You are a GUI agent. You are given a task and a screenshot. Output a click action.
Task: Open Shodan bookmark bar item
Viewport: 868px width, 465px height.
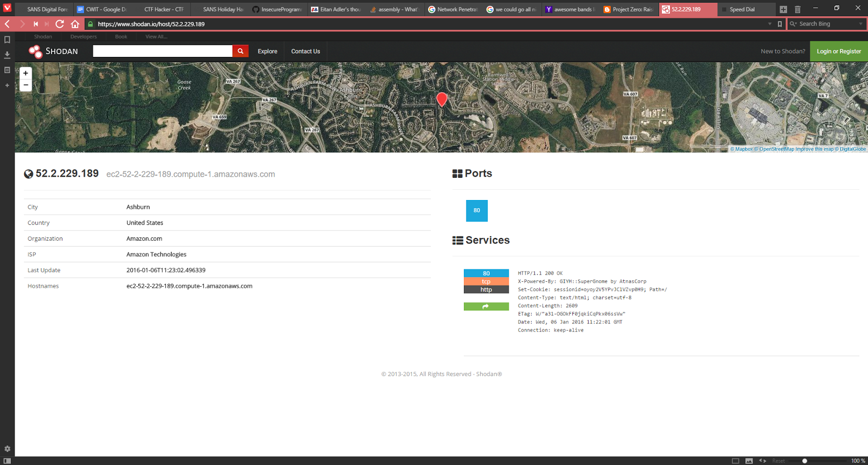pos(43,37)
